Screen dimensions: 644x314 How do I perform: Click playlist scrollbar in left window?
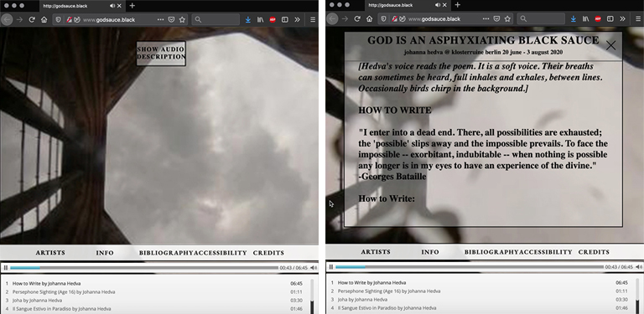(311, 296)
